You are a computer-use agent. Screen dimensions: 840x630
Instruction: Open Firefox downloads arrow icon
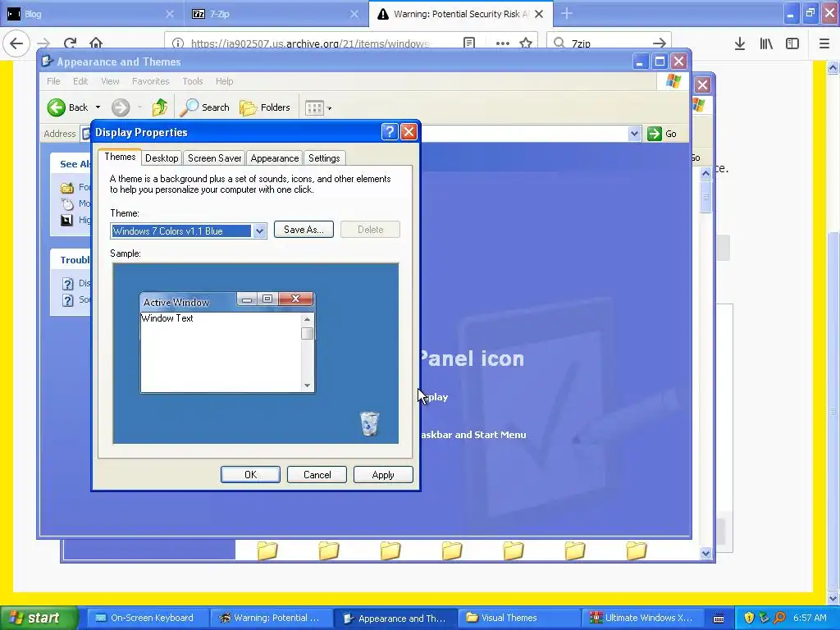coord(740,43)
